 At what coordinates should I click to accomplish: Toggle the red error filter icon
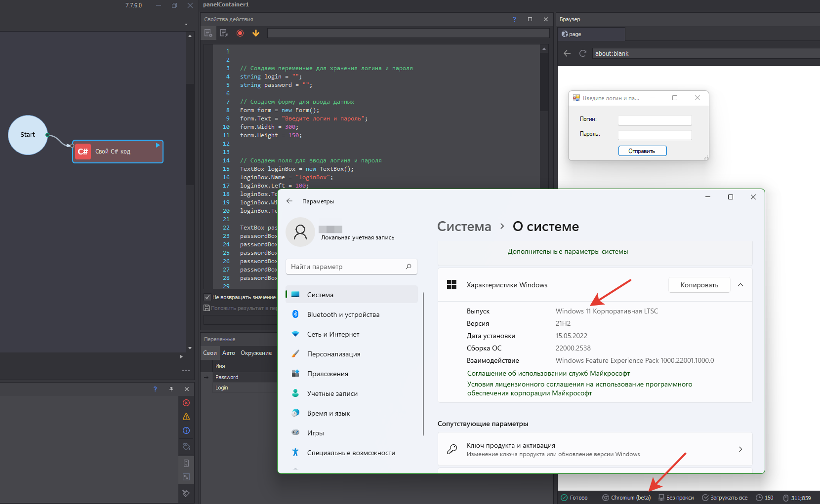[186, 403]
